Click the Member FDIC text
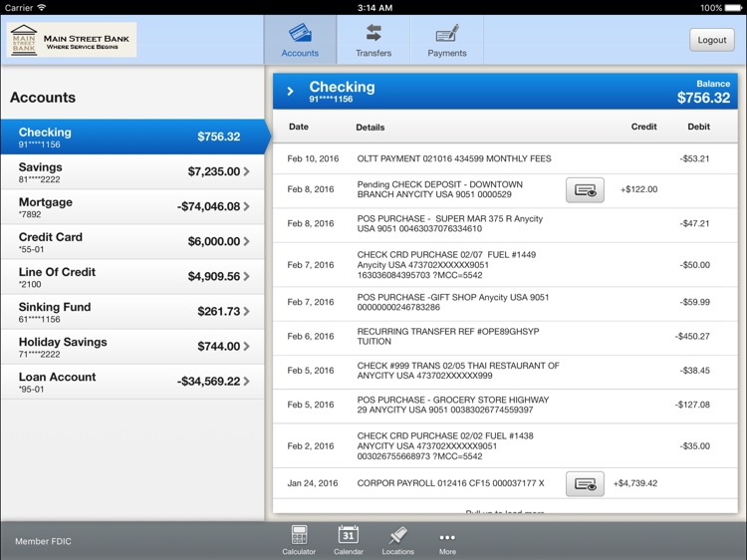The width and height of the screenshot is (747, 560). click(x=43, y=541)
